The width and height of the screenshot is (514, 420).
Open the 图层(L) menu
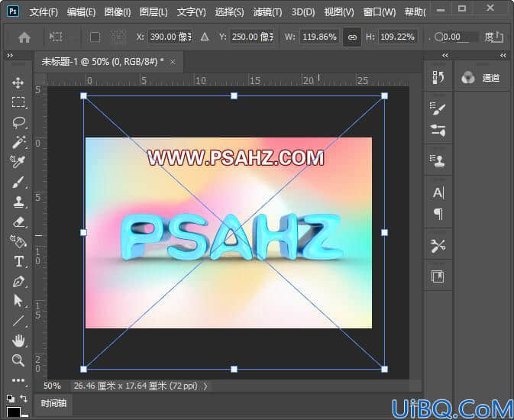click(x=154, y=12)
